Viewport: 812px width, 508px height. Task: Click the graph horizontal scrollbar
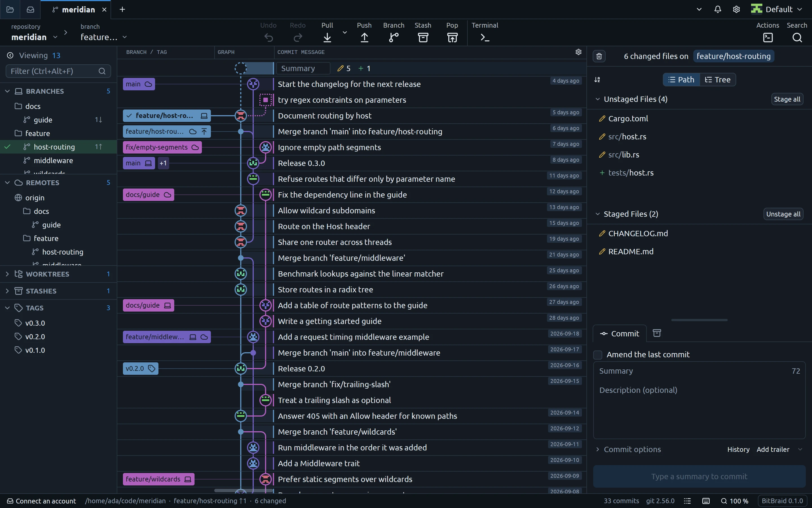point(243,491)
